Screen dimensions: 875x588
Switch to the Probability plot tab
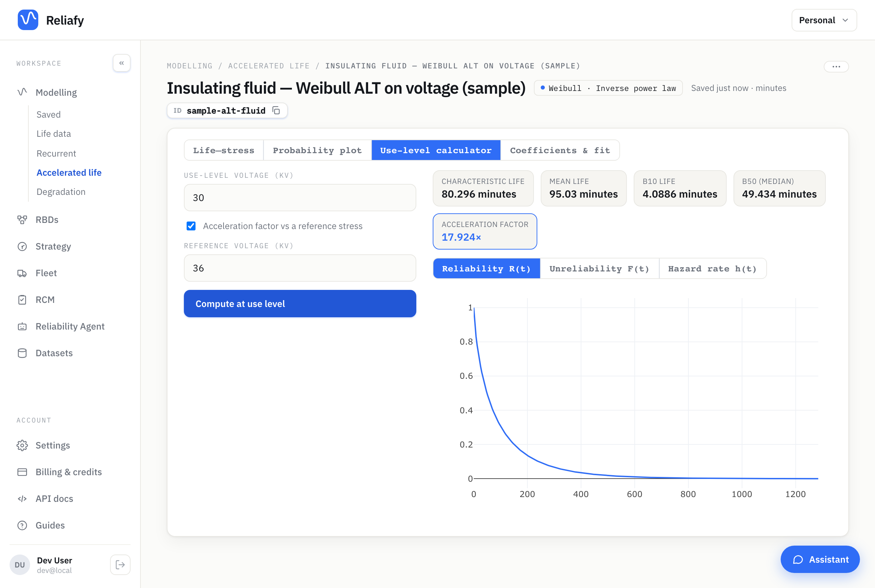[318, 150]
